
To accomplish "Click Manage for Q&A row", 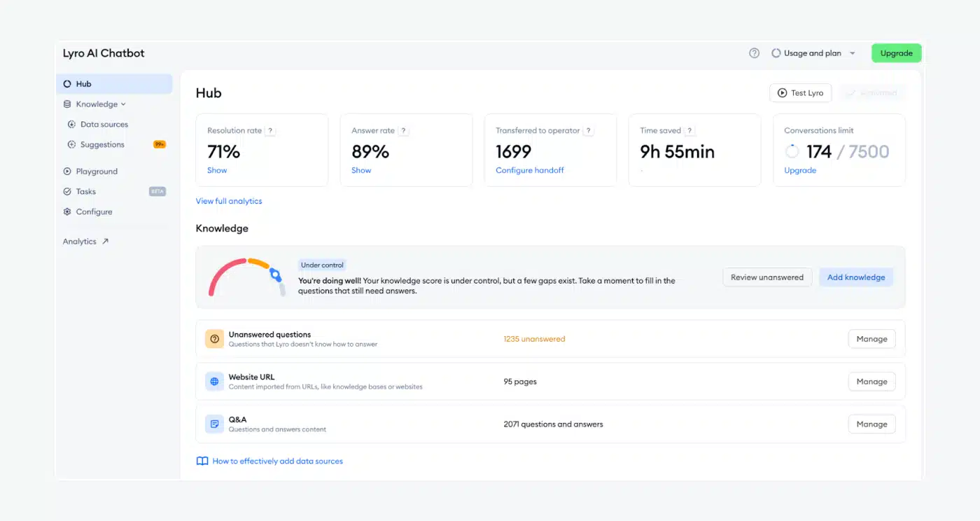I will tap(871, 424).
